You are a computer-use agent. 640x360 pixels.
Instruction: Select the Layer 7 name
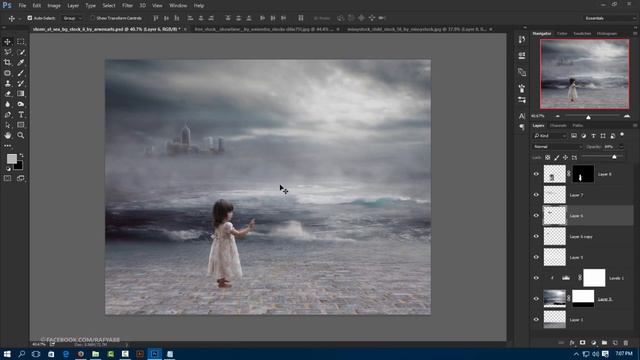point(576,195)
